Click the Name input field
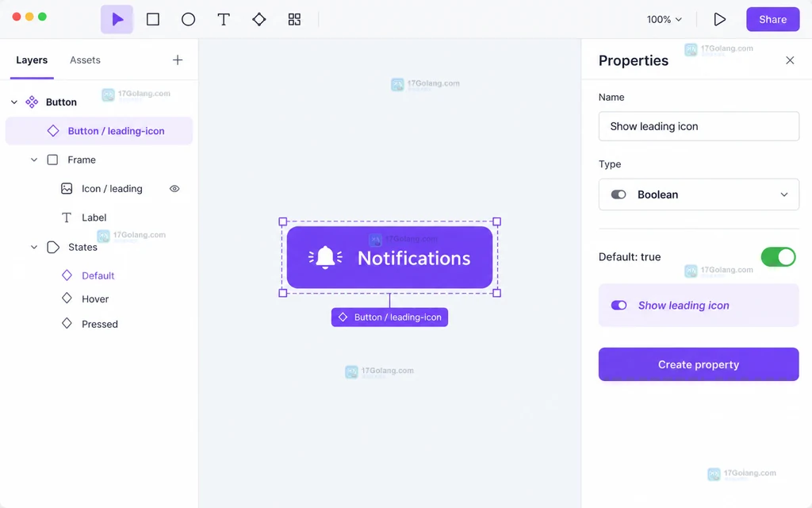The width and height of the screenshot is (812, 508). point(699,126)
